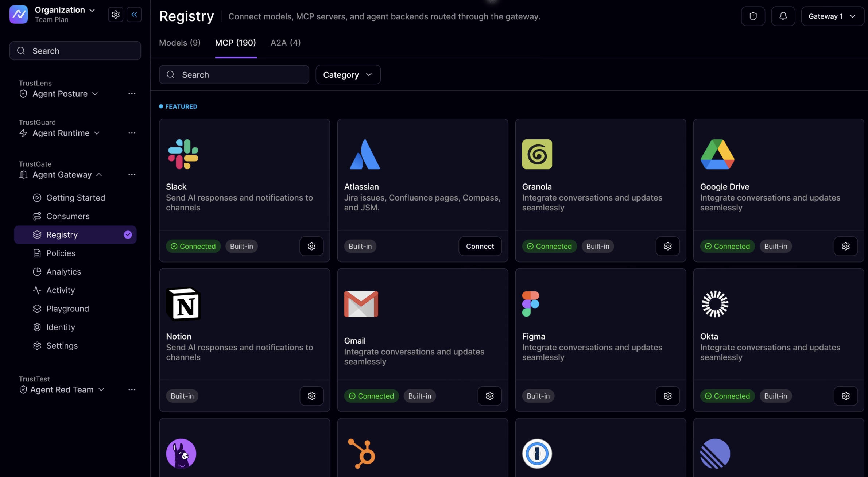Click Connected badge on Google Drive card
The width and height of the screenshot is (868, 477).
coord(728,246)
